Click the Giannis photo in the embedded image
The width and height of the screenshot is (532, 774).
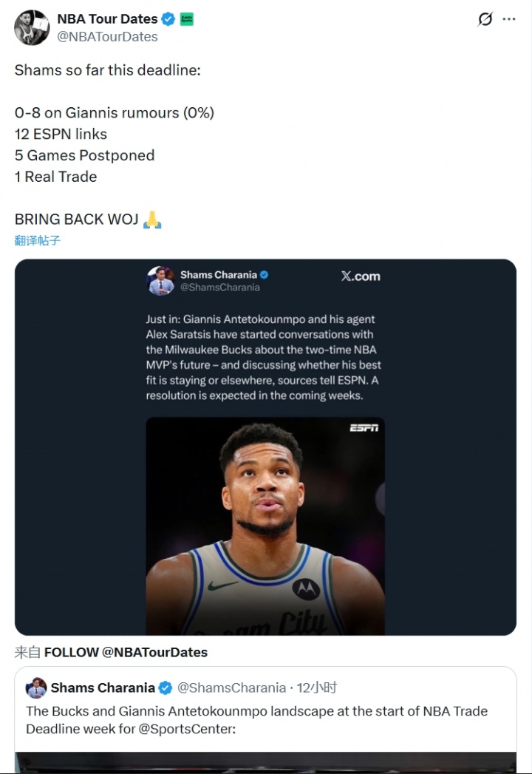265,525
